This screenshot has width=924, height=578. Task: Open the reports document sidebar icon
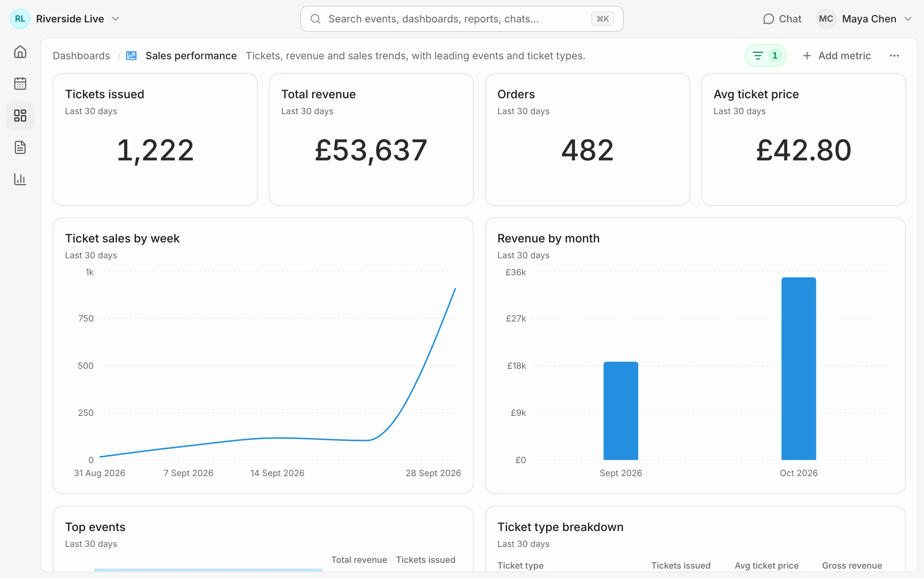point(20,147)
